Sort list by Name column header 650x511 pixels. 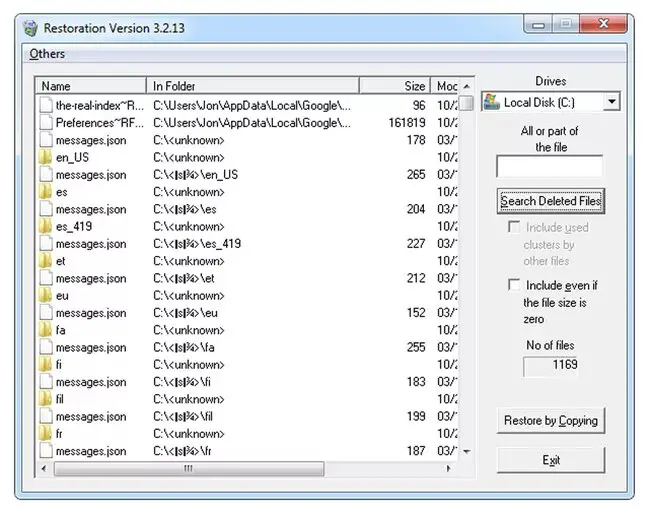(x=90, y=86)
